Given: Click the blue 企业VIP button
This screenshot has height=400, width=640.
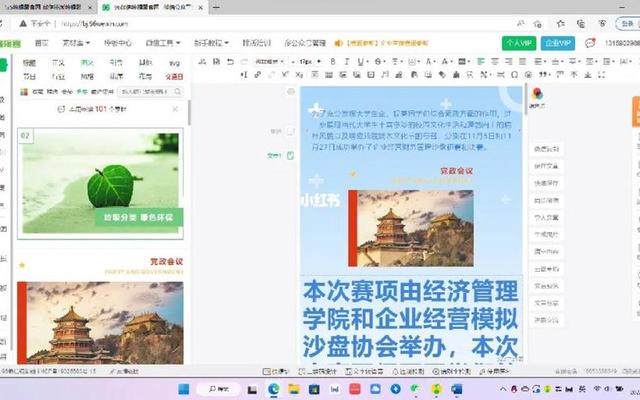Looking at the screenshot, I should [558, 43].
